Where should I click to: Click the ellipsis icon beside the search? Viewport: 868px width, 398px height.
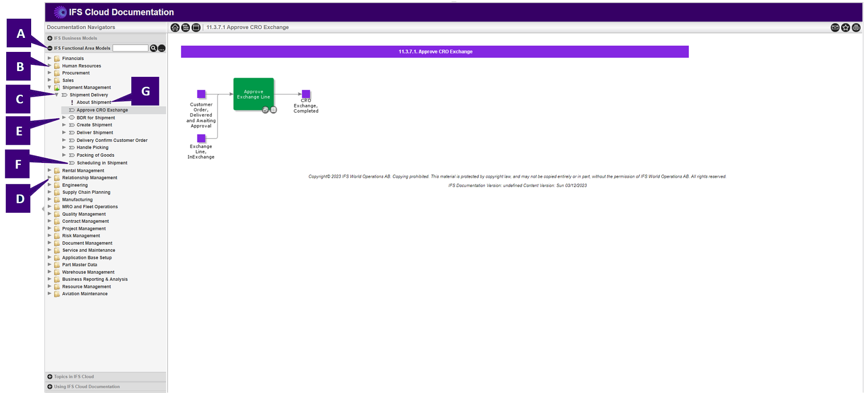click(x=162, y=48)
